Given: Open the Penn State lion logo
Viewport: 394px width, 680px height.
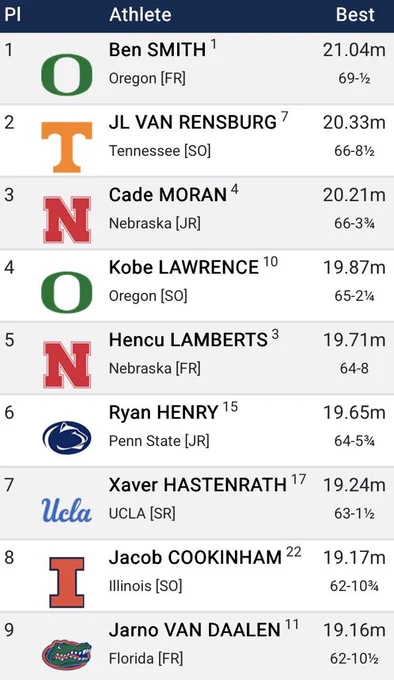Looking at the screenshot, I should click(x=67, y=438).
